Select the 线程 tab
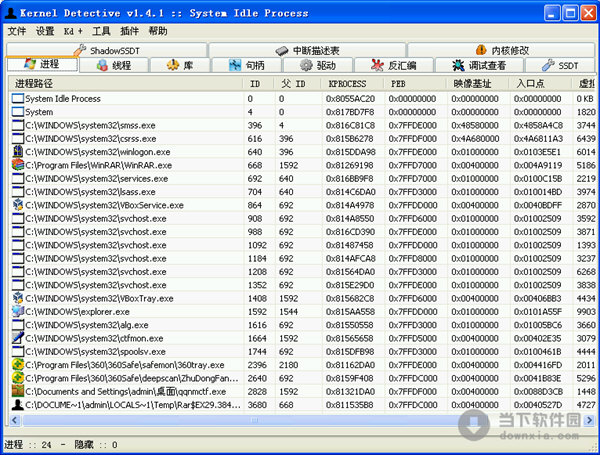Image resolution: width=600 pixels, height=455 pixels. click(114, 65)
